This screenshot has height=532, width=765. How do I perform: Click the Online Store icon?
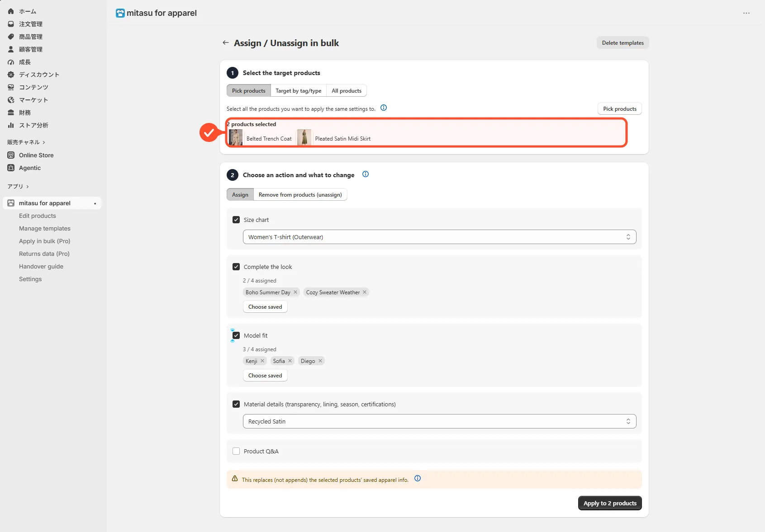pyautogui.click(x=11, y=155)
